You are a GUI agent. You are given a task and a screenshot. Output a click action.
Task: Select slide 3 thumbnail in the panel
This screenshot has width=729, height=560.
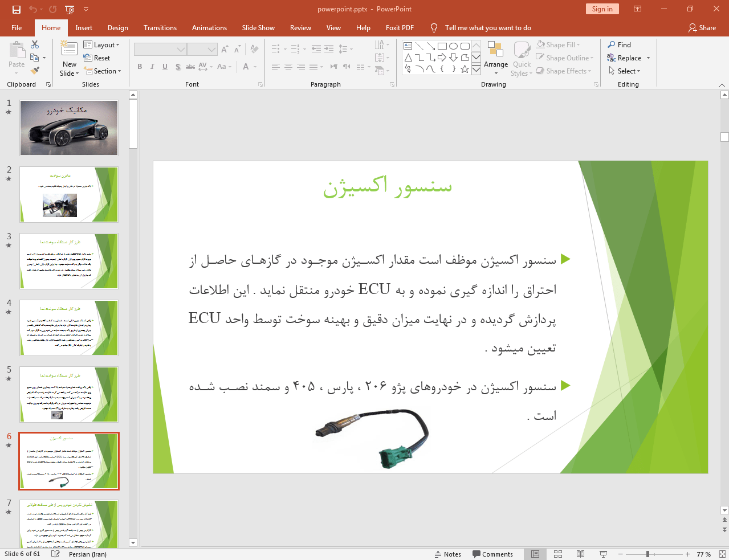(68, 260)
